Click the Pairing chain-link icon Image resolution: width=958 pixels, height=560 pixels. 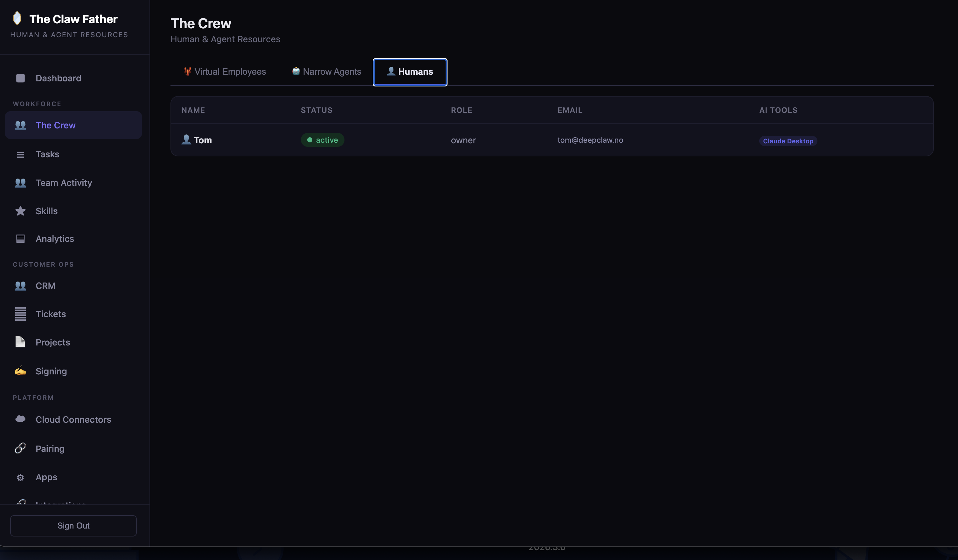pos(20,448)
